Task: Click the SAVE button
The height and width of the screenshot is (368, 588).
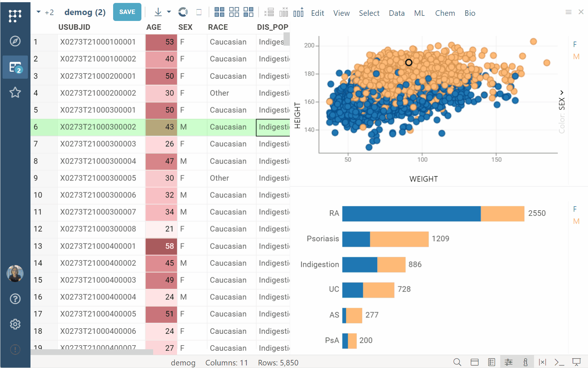Action: tap(127, 12)
